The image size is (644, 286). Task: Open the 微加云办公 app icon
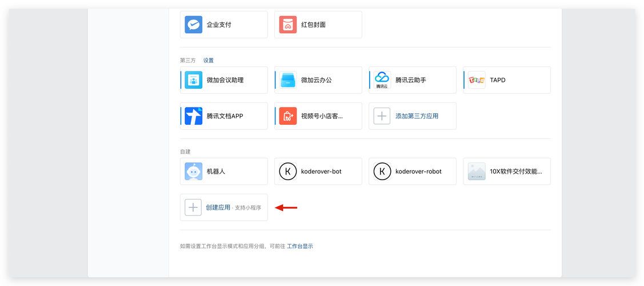pos(288,80)
